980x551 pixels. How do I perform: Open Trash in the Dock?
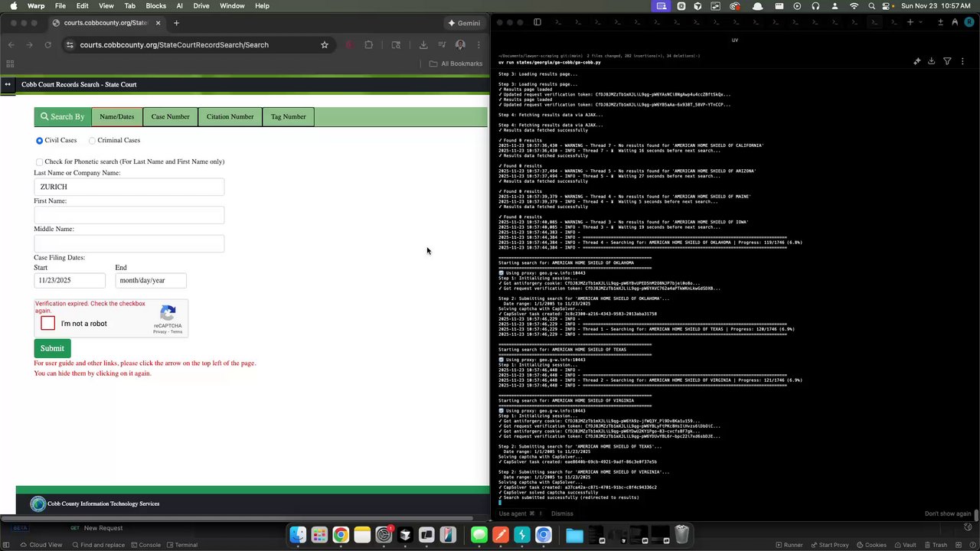click(x=682, y=534)
